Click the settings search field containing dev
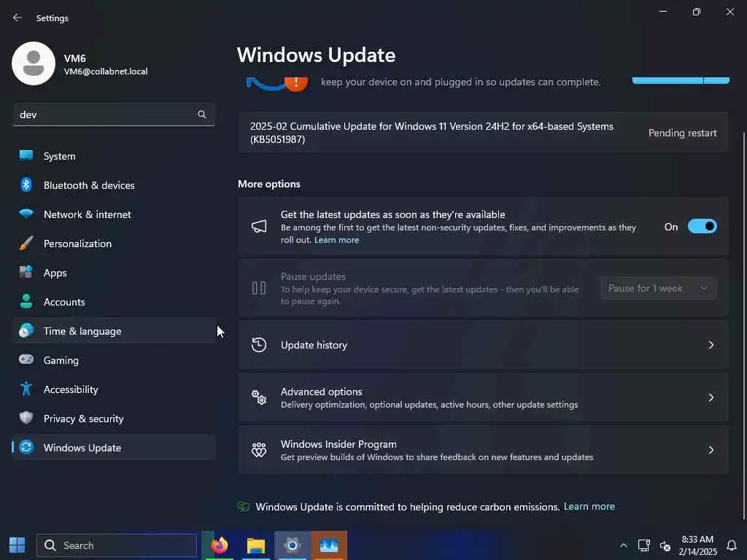Viewport: 747px width, 560px height. click(114, 114)
